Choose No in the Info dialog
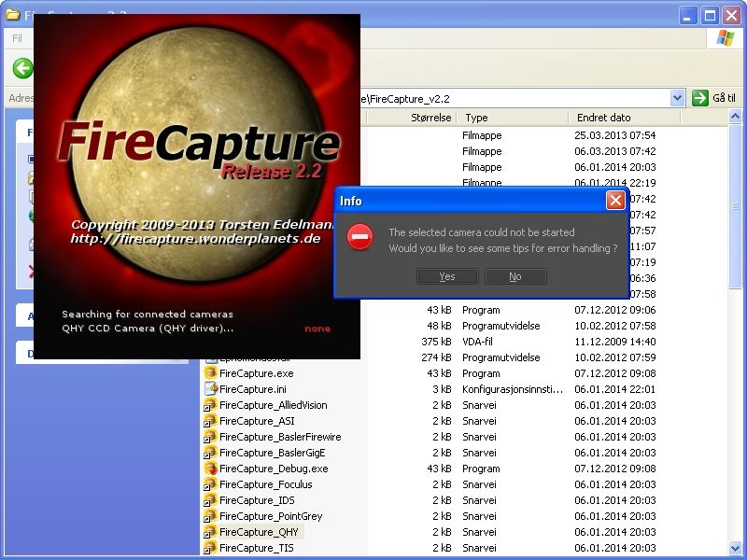The width and height of the screenshot is (747, 560). tap(515, 276)
